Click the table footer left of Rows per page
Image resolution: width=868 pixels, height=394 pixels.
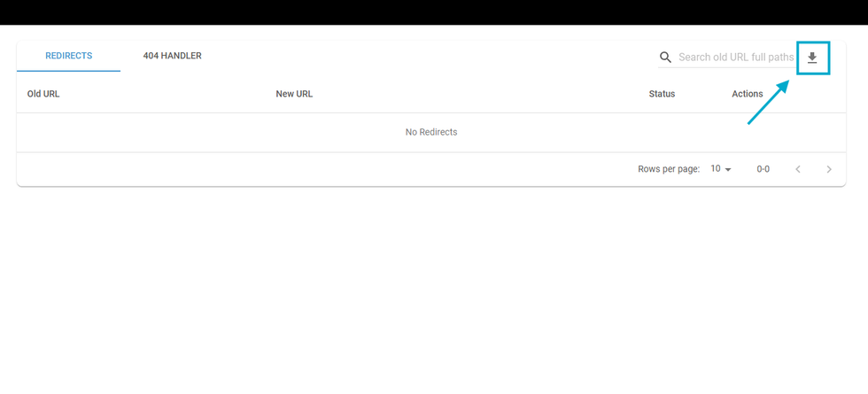pyautogui.click(x=310, y=169)
